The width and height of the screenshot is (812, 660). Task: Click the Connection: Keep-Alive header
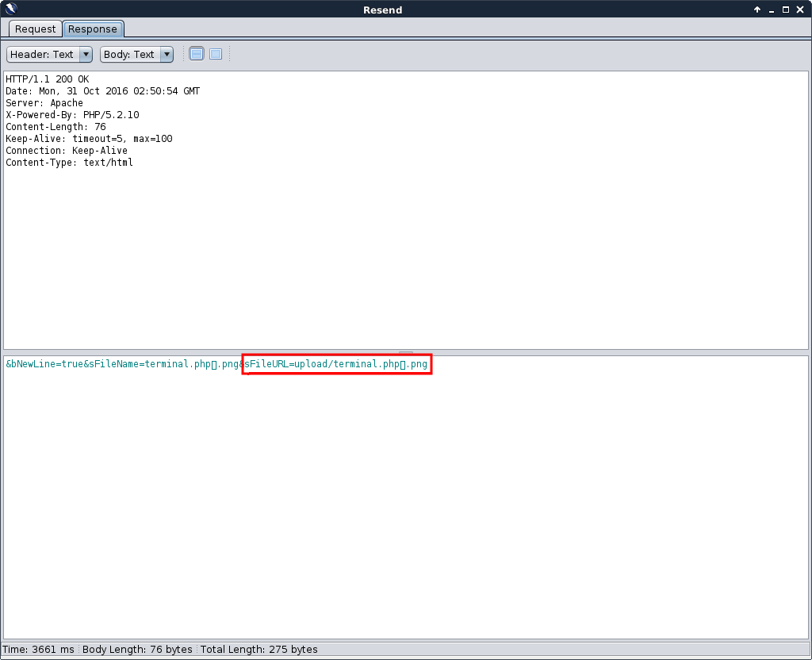[x=67, y=151]
